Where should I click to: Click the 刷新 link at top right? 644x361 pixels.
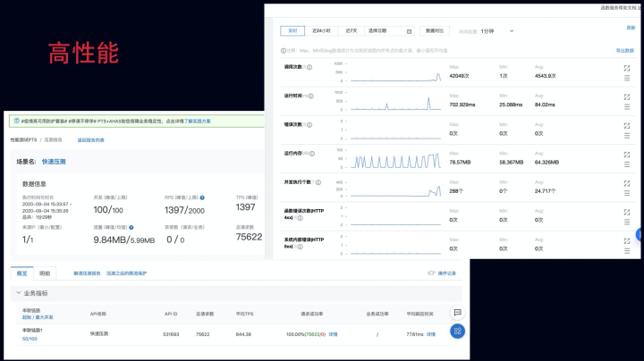[x=631, y=28]
